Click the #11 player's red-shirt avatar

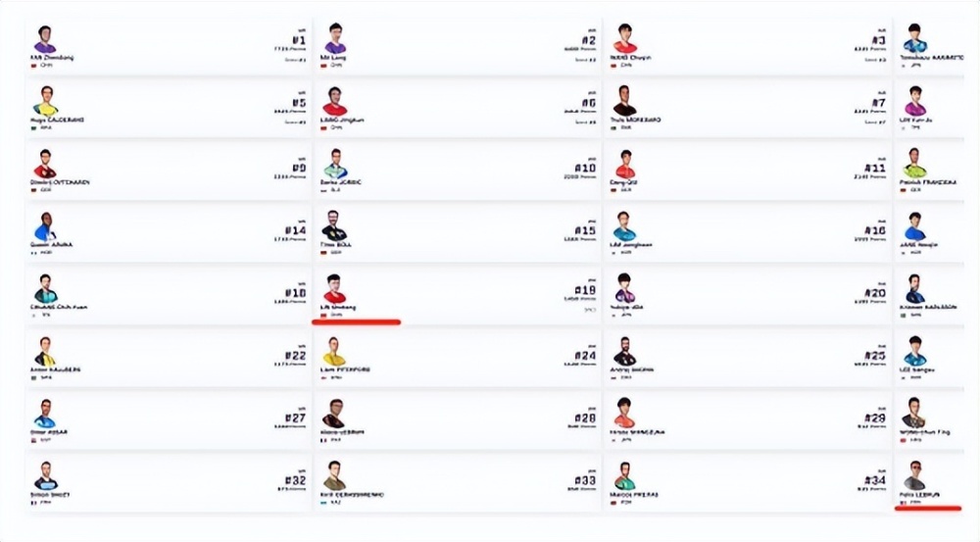tap(625, 164)
